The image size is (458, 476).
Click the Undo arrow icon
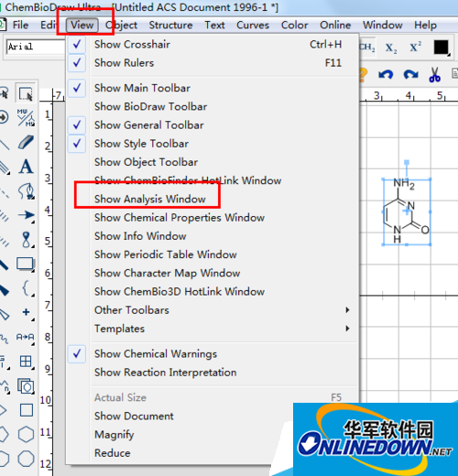pyautogui.click(x=386, y=74)
